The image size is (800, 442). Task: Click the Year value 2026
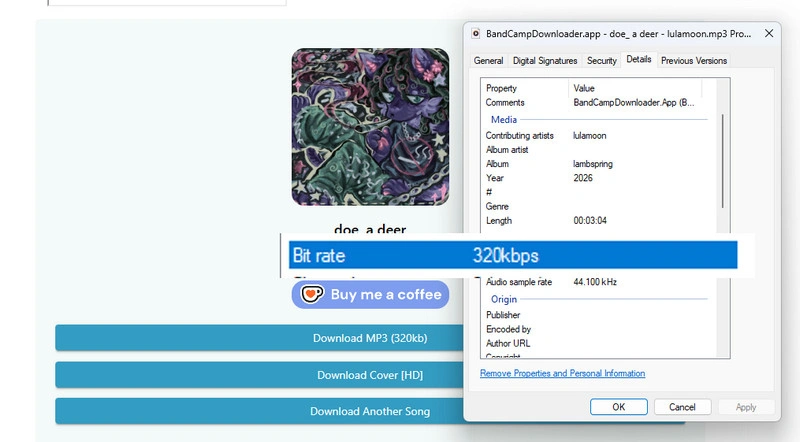click(x=583, y=178)
